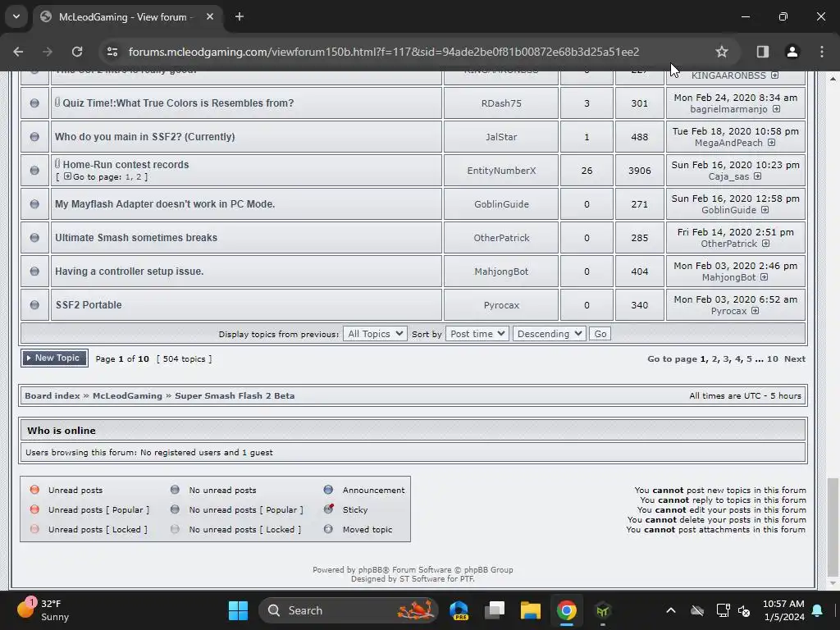Image resolution: width=840 pixels, height=630 pixels.
Task: Open the tab search chevron
Action: tap(16, 16)
